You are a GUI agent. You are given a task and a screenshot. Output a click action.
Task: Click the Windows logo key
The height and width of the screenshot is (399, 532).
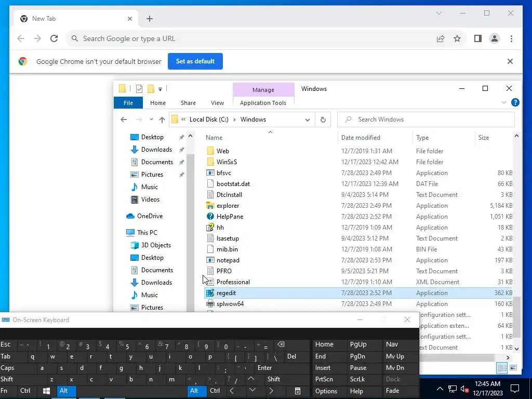46,391
